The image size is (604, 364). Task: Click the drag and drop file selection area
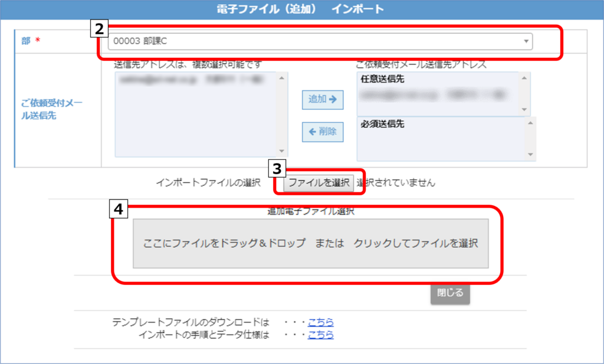click(x=310, y=243)
